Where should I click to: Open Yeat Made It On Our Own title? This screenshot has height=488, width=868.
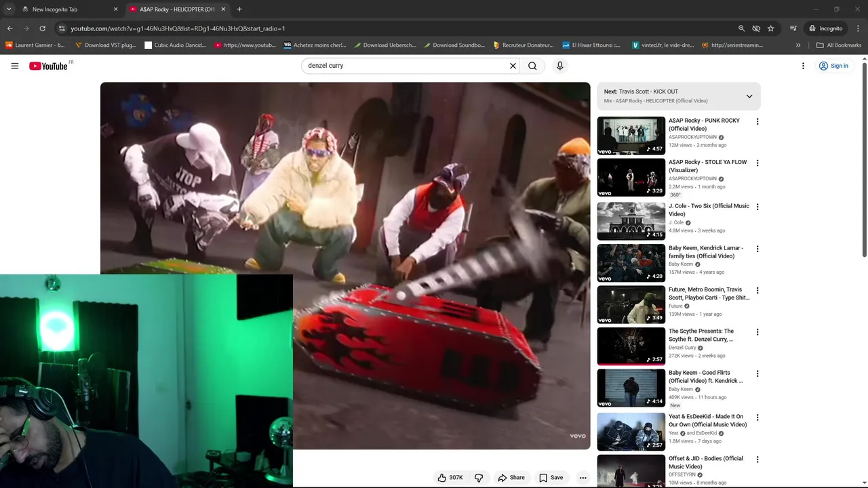pos(707,421)
